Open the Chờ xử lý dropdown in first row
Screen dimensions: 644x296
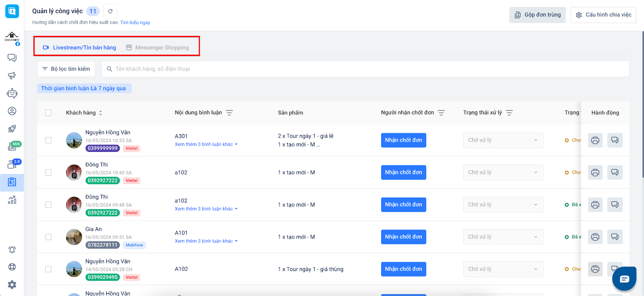(x=503, y=140)
